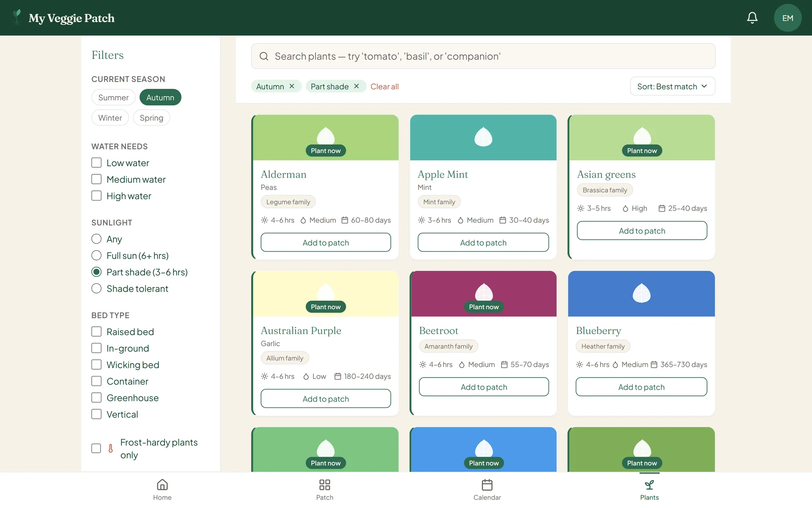This screenshot has height=508, width=812.
Task: Enable the Low water checkbox
Action: 96,163
